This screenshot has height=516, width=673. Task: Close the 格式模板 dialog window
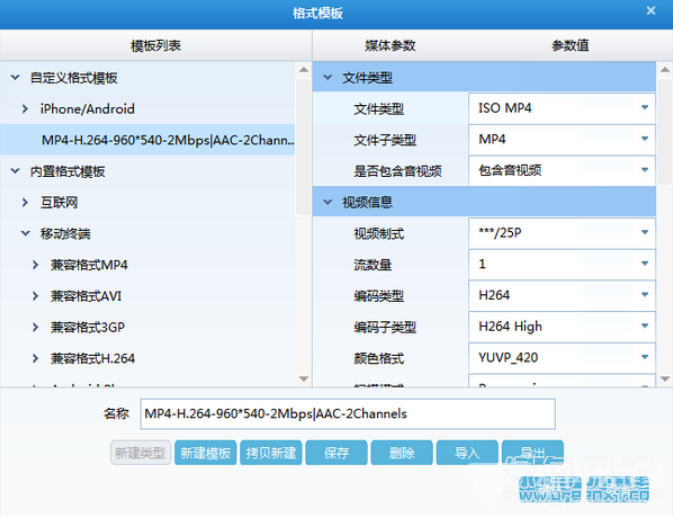pyautogui.click(x=651, y=12)
